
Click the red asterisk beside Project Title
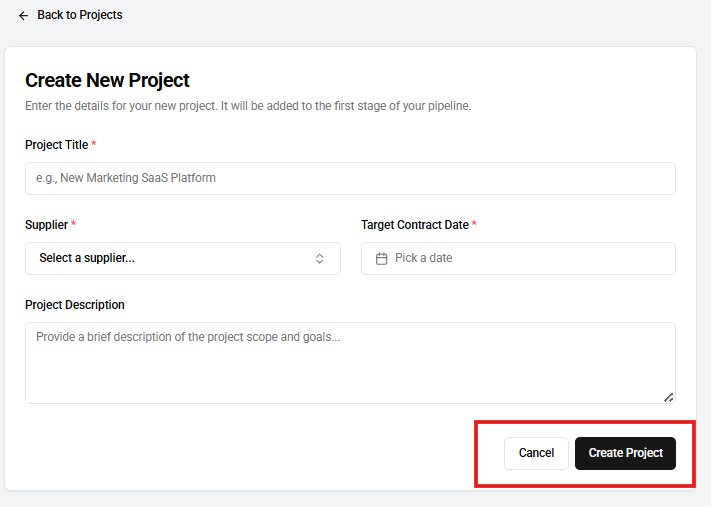[94, 145]
